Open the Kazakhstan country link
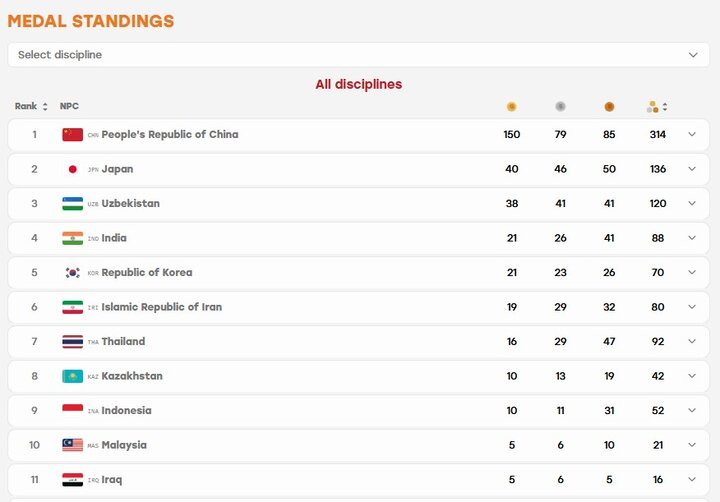The width and height of the screenshot is (720, 502). click(132, 376)
